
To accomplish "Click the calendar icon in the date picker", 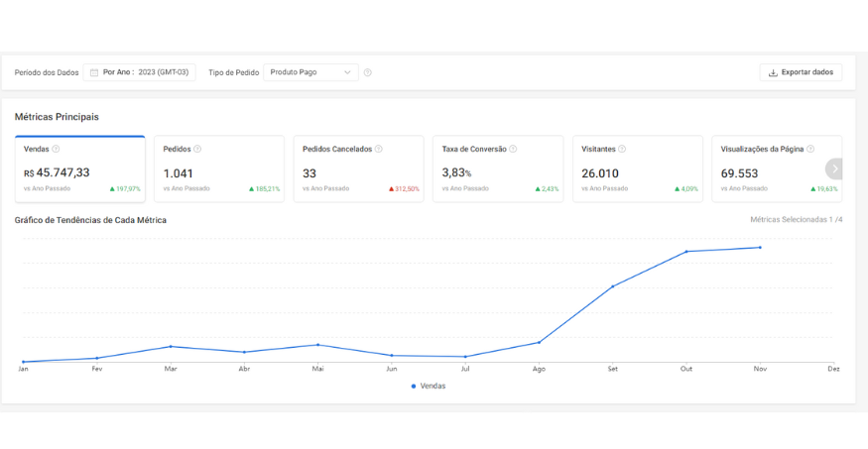I will pos(94,72).
